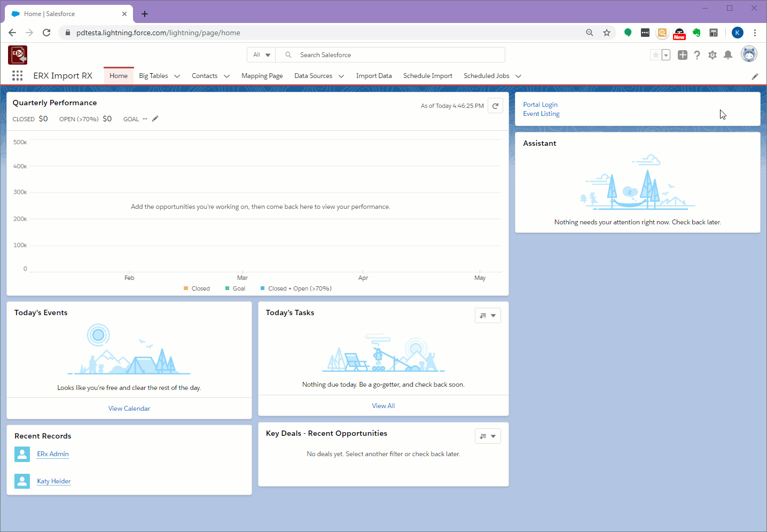The width and height of the screenshot is (767, 532).
Task: Click the Help question mark icon
Action: coord(697,55)
